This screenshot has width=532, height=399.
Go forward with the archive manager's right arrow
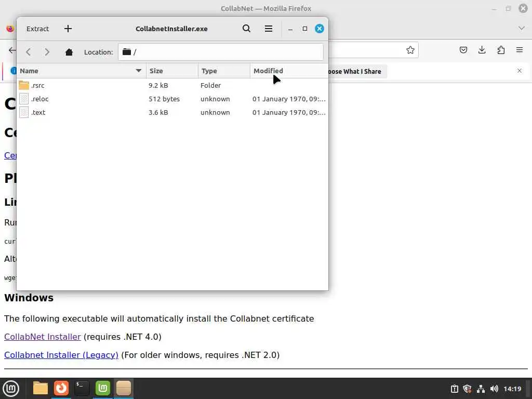point(47,52)
